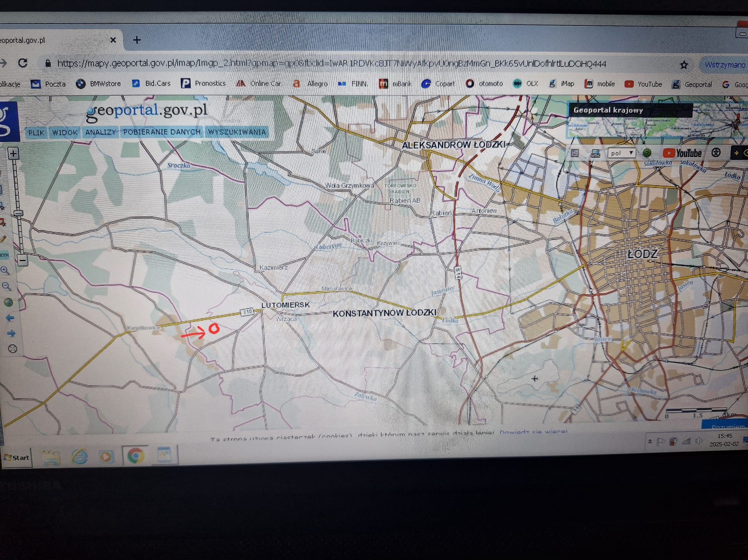Open the Pronostics bookmark
The height and width of the screenshot is (560, 748).
(x=203, y=83)
